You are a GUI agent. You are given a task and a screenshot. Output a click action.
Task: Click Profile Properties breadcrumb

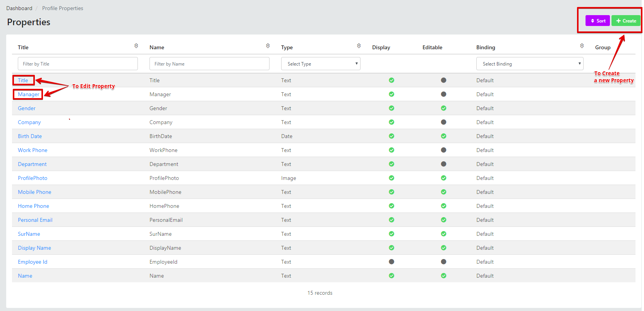point(63,8)
